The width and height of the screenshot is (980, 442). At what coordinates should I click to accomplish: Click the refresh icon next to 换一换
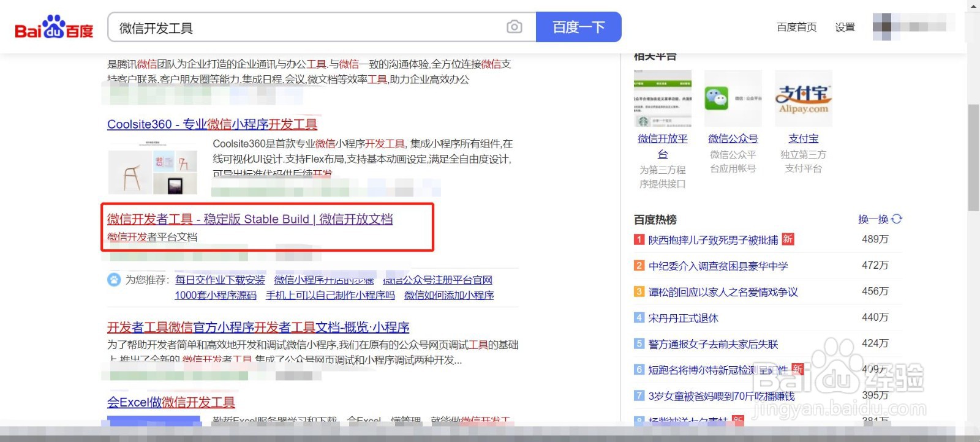coord(897,219)
